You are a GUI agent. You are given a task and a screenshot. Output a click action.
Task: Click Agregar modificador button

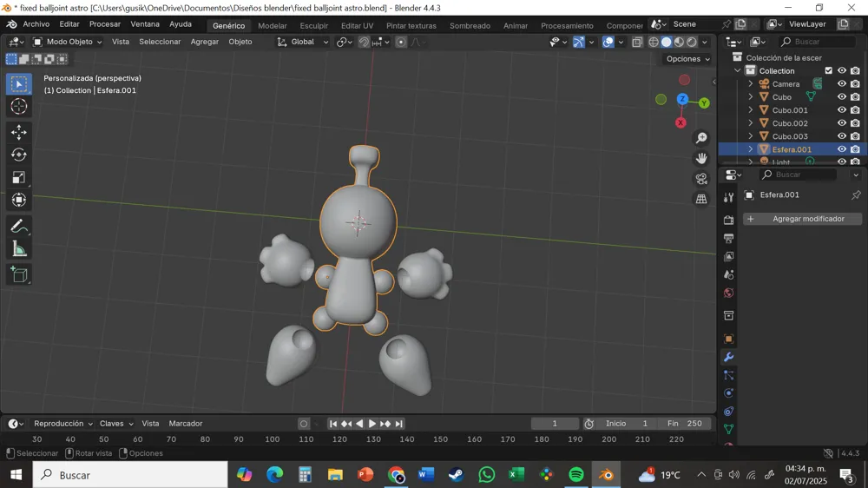coord(802,219)
